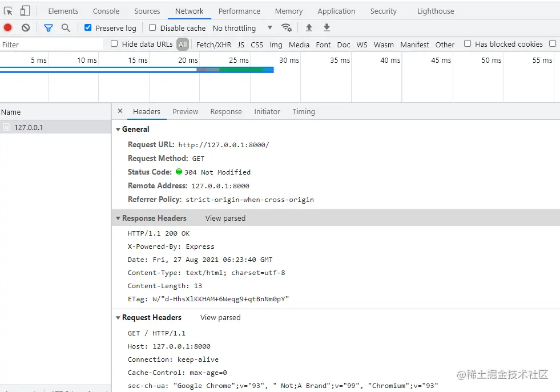Select the 127.0.0.1 request row
The image size is (560, 392).
[55, 127]
